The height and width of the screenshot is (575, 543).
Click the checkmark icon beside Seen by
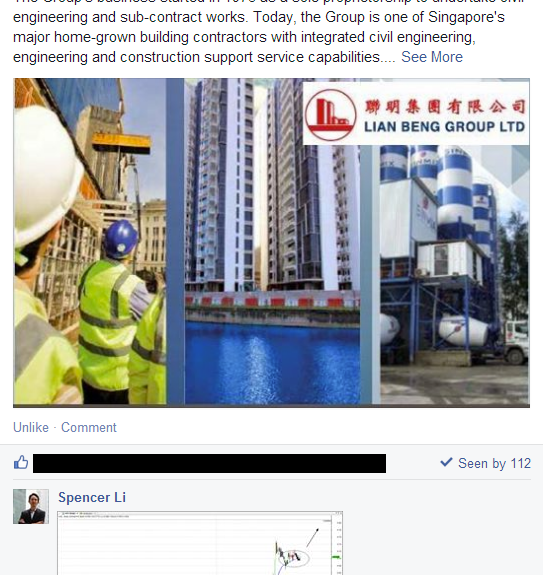coord(446,462)
